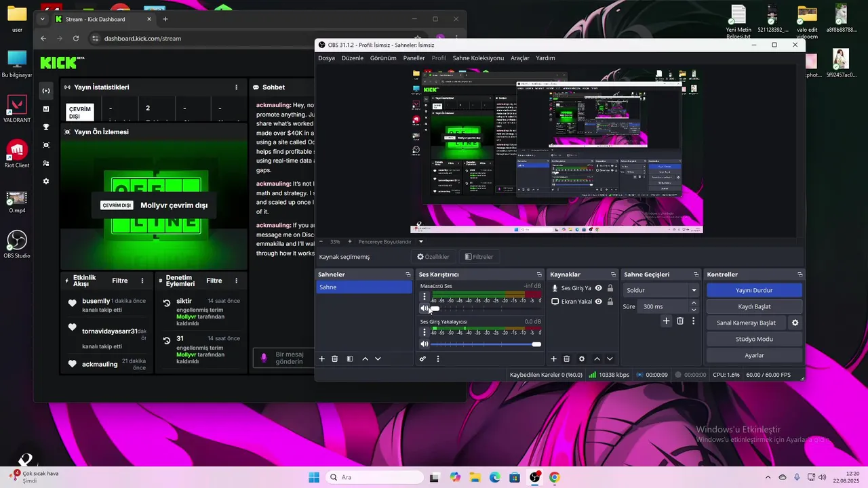
Task: Select the Sahne scene
Action: point(364,287)
